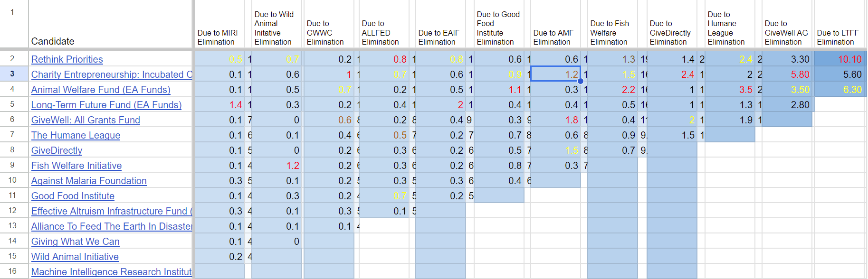Select the Due to GWWC Elimination header
The image size is (868, 279).
pyautogui.click(x=329, y=24)
